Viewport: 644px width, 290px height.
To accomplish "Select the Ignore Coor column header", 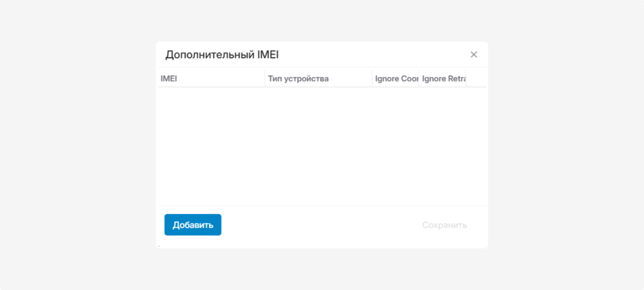I will point(396,79).
